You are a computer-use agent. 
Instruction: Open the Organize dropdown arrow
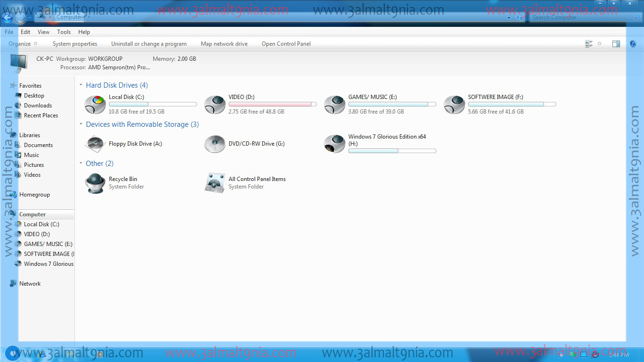35,44
